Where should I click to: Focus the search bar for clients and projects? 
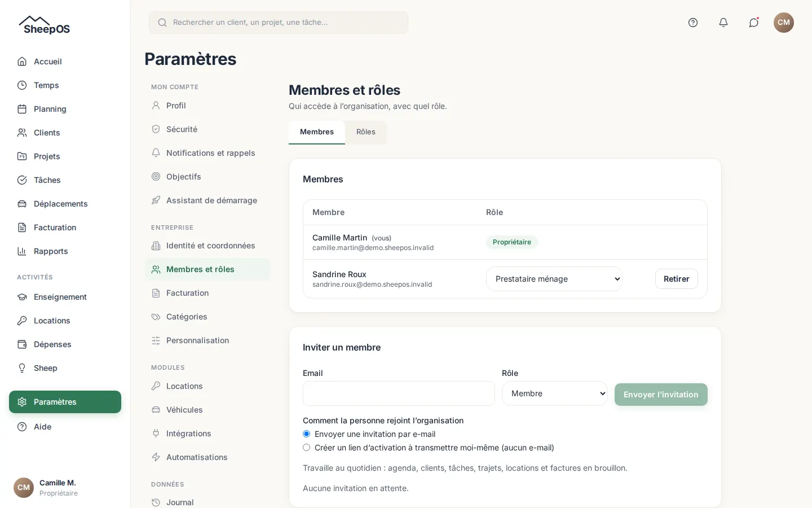(x=279, y=23)
